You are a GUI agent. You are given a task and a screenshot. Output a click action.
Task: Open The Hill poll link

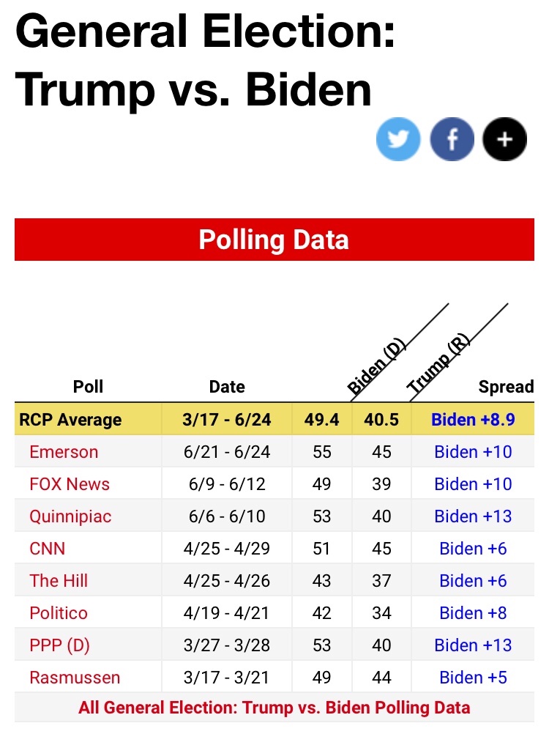[59, 581]
